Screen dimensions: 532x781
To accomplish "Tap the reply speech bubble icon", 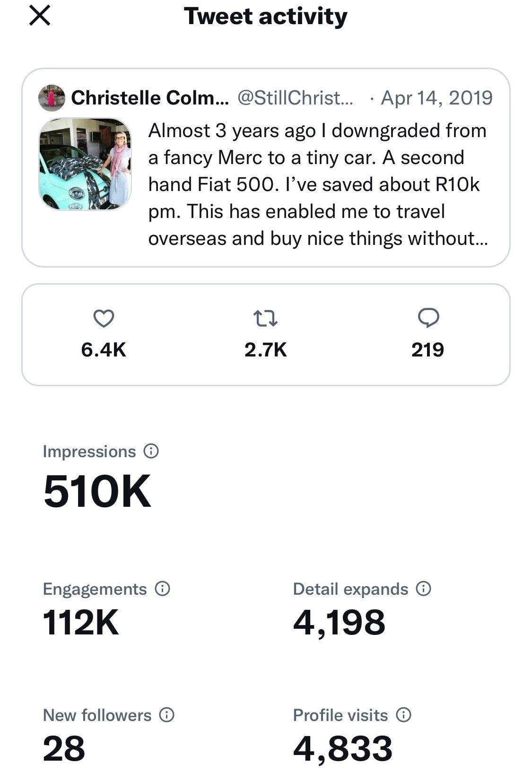I will (x=428, y=318).
